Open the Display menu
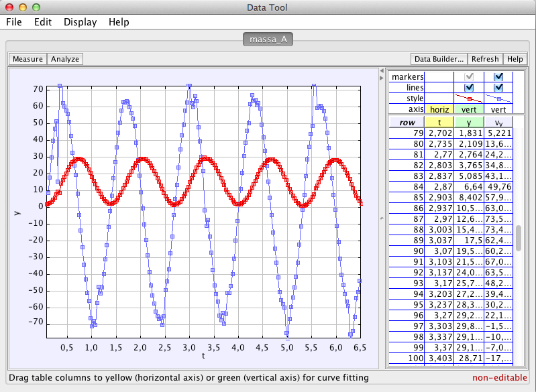This screenshot has height=392, width=536. click(x=80, y=22)
